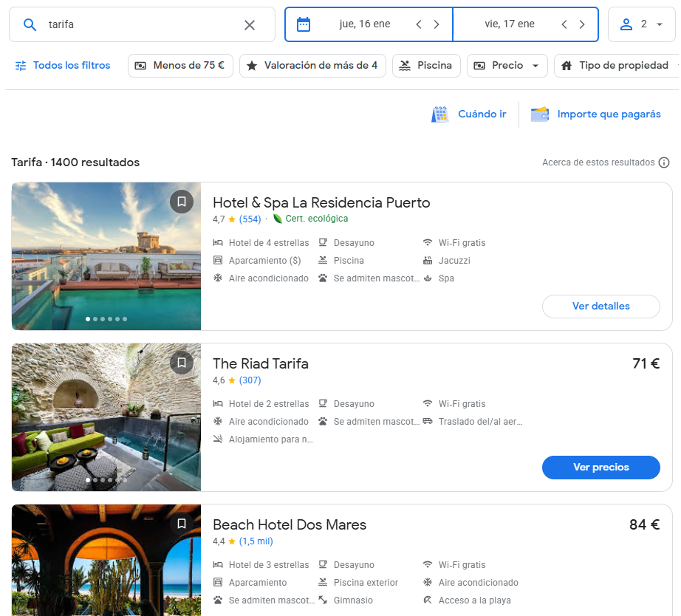Click Ver detalles button
This screenshot has width=681, height=616.
(601, 307)
